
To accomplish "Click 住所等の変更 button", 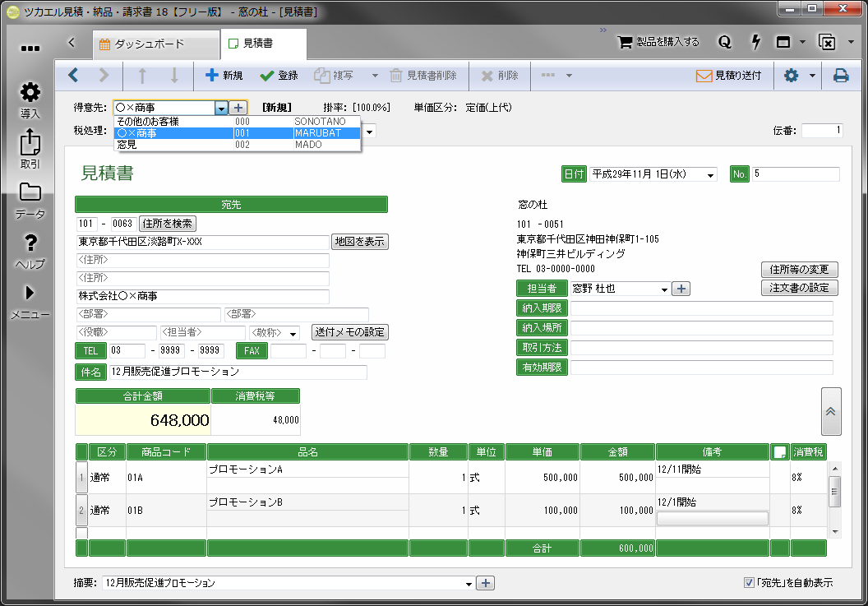I will 799,269.
